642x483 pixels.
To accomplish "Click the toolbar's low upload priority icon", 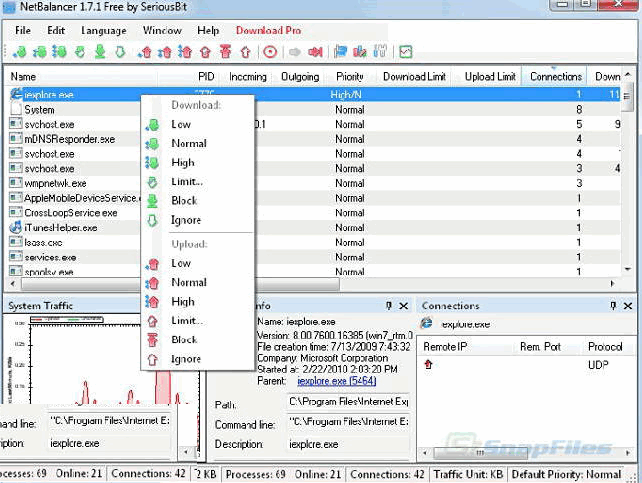I will pos(145,52).
